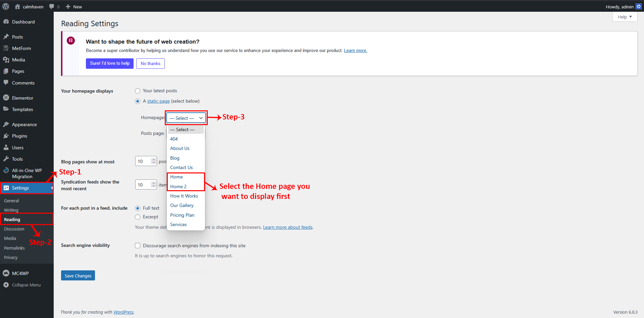644x318 pixels.
Task: Open the comments bubble icon in admin bar
Action: (x=52, y=7)
